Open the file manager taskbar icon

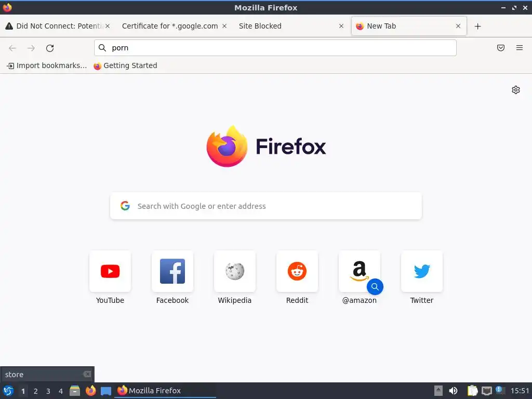(75, 391)
